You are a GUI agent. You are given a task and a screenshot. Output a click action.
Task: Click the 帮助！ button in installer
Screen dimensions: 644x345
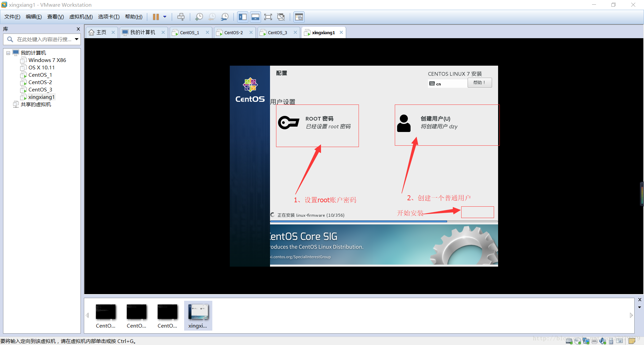[x=480, y=83]
